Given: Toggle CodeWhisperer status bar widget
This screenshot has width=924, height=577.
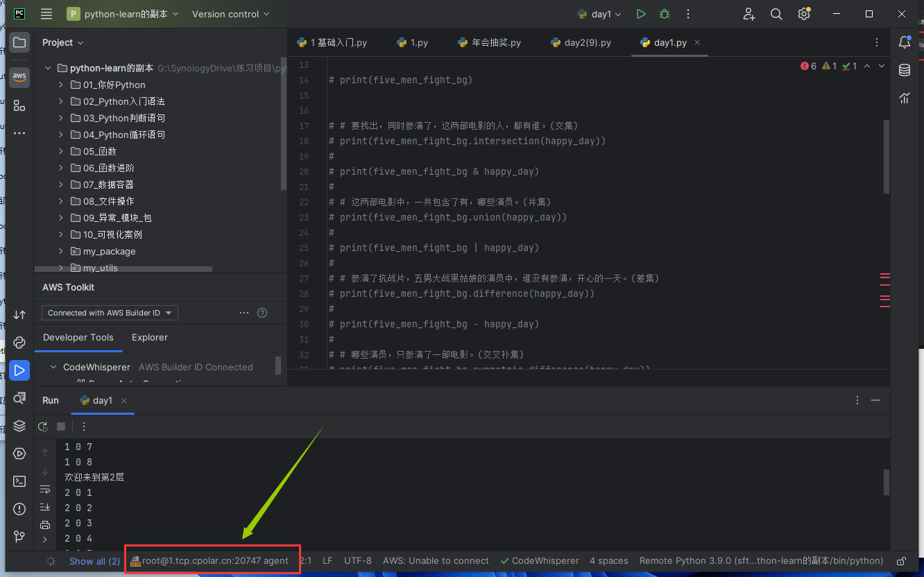Looking at the screenshot, I should 540,561.
